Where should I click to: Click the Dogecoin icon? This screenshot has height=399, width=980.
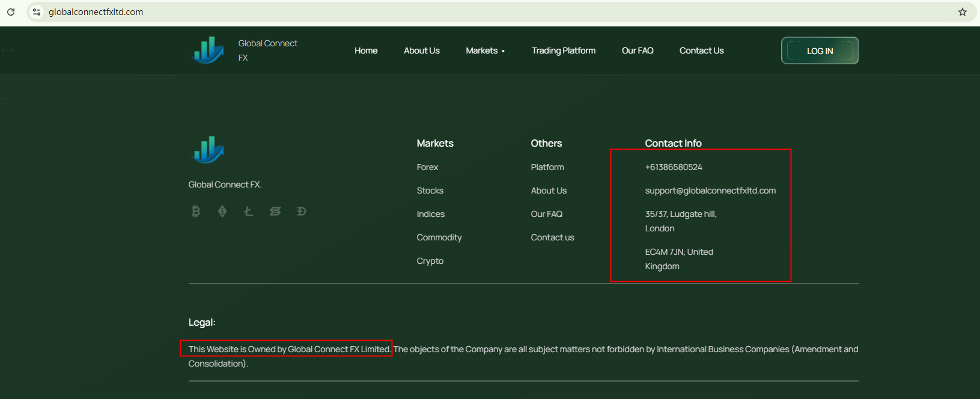302,212
